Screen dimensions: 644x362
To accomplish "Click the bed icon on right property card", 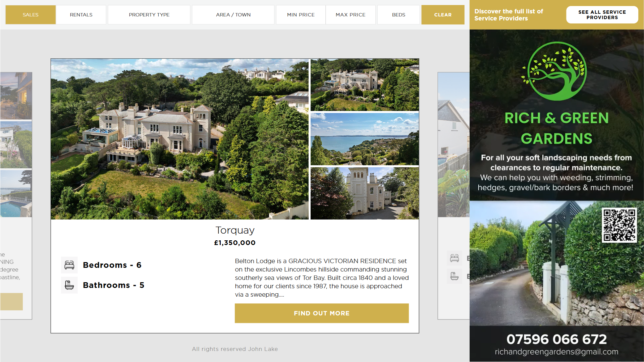I will pyautogui.click(x=454, y=258).
